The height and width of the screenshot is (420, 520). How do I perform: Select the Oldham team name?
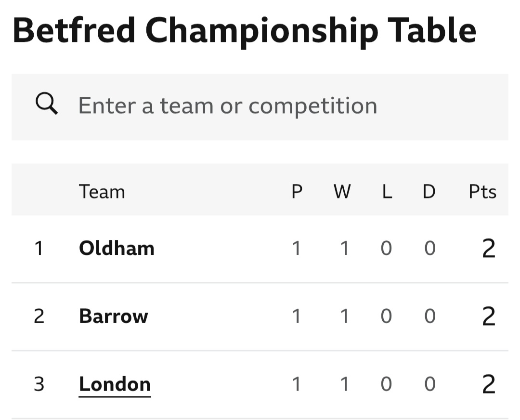117,249
